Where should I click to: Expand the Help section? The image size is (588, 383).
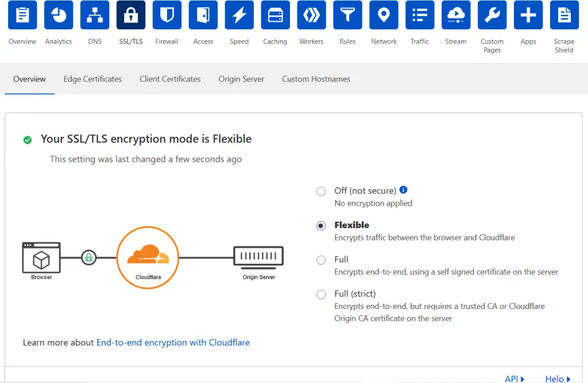pos(558,379)
